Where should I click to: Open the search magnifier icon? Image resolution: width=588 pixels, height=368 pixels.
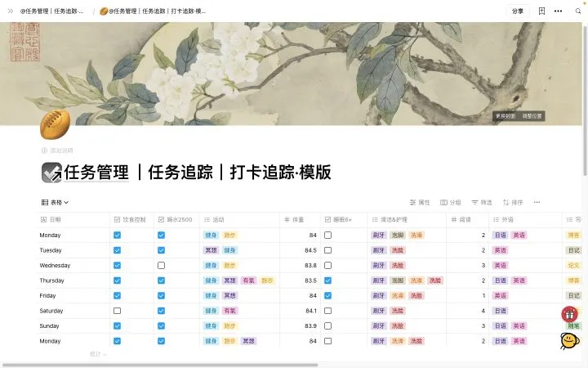click(578, 11)
